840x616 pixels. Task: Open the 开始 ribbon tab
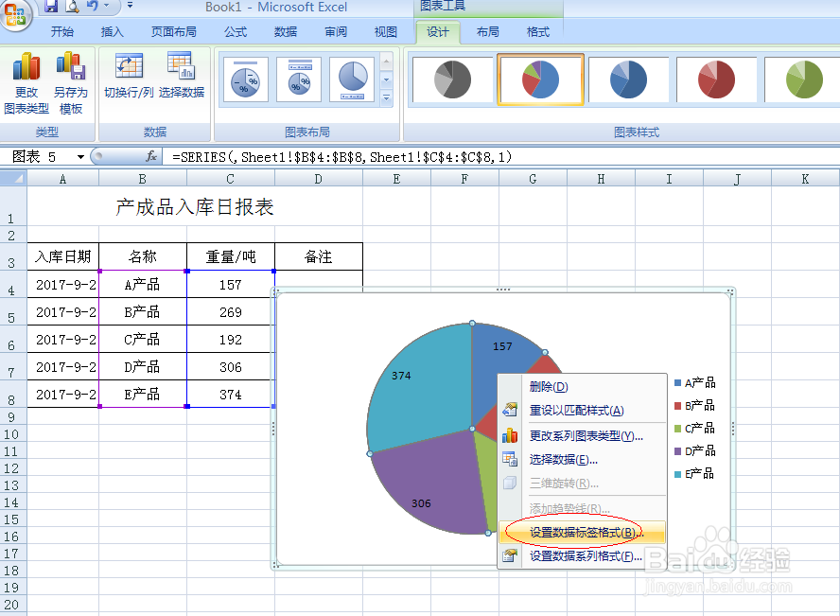[62, 32]
